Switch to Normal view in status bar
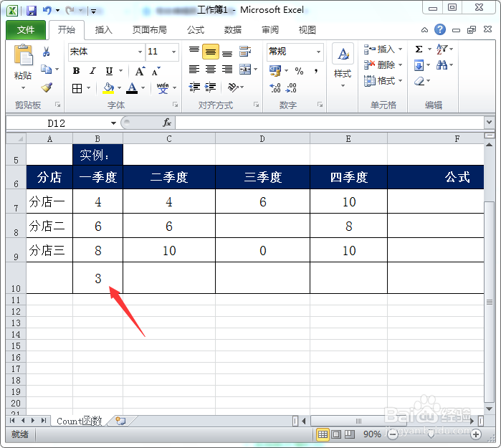The image size is (501, 448). click(323, 434)
